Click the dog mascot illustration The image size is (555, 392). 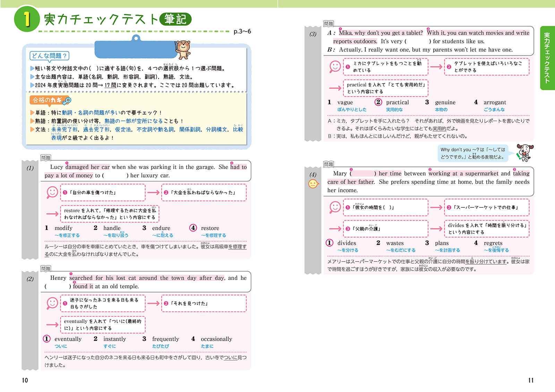(x=525, y=153)
